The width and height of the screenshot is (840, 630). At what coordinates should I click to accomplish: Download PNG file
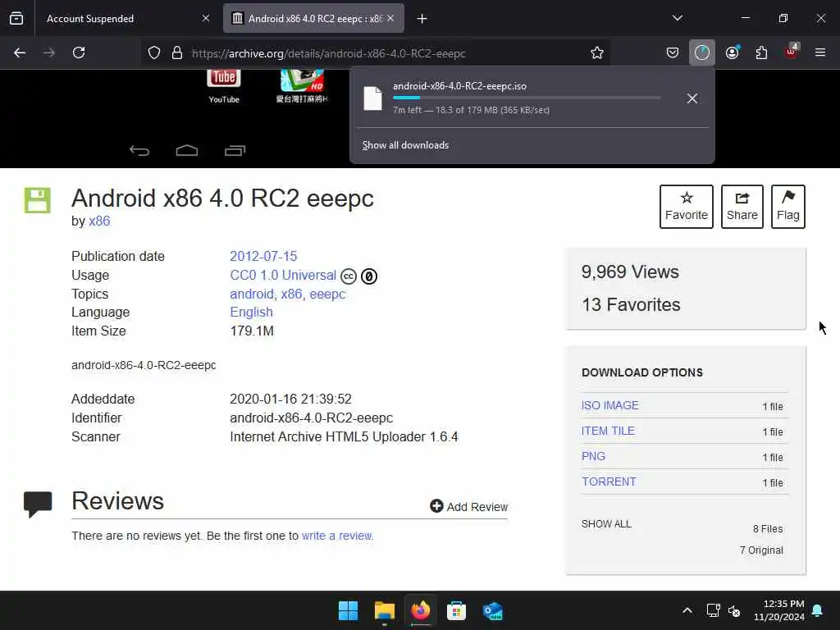(x=594, y=456)
